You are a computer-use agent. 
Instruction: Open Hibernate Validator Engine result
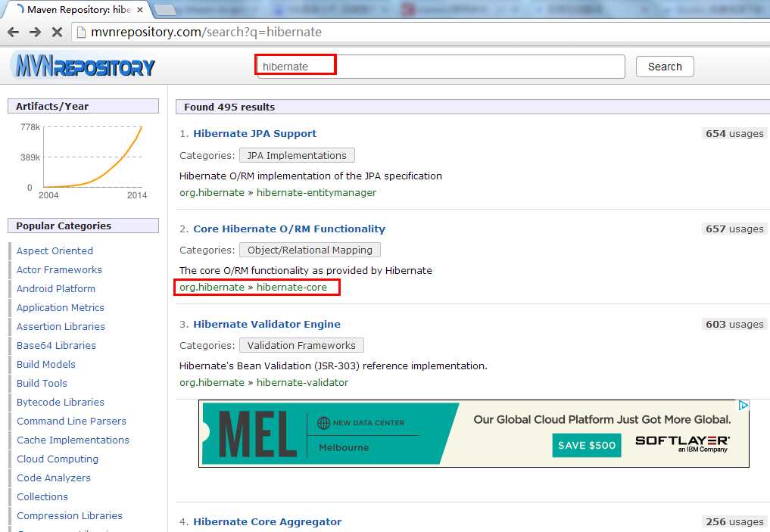(x=267, y=324)
